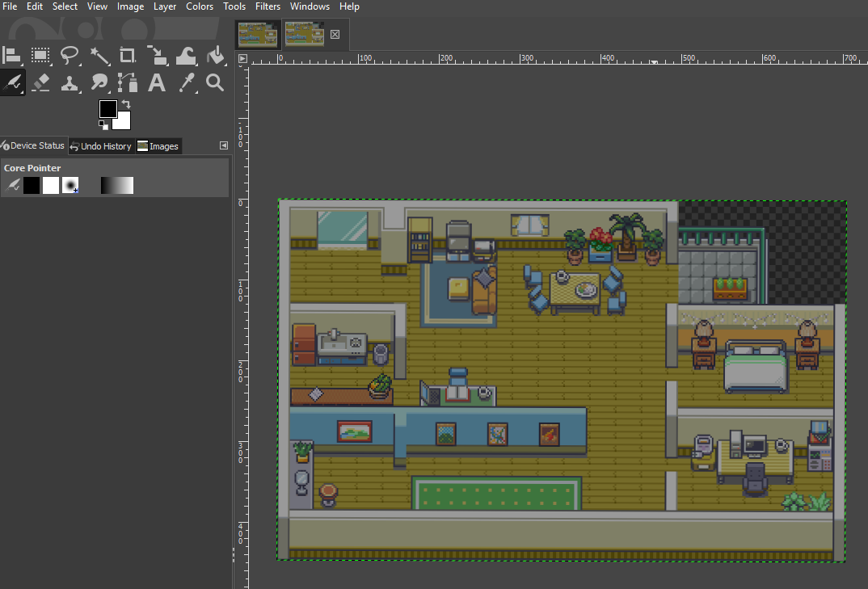The image size is (868, 589).
Task: Select the Fuzzy Select magic wand tool
Action: pyautogui.click(x=99, y=56)
